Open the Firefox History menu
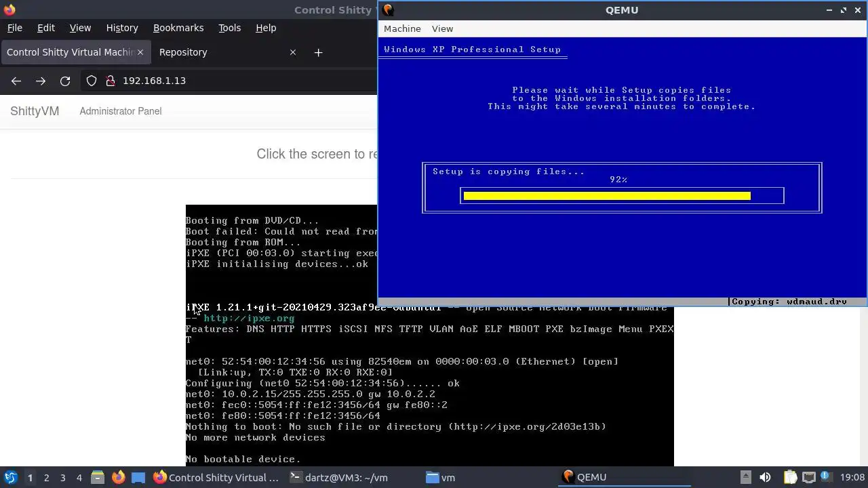This screenshot has width=868, height=488. [122, 28]
